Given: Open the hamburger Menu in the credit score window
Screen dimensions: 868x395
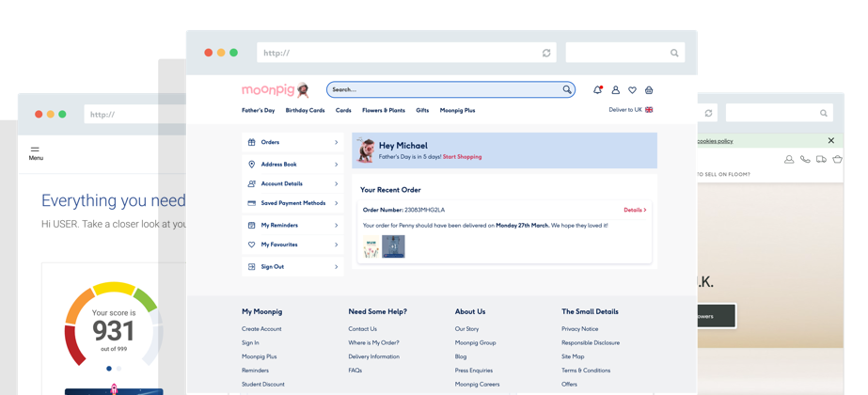Looking at the screenshot, I should click(x=36, y=153).
